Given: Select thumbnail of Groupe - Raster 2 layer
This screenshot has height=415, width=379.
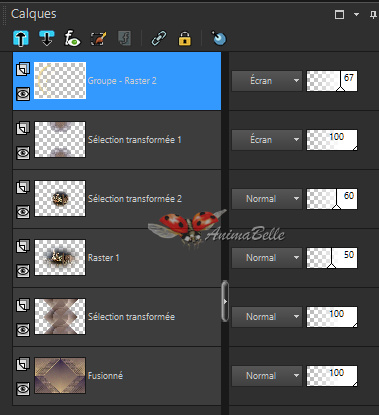Looking at the screenshot, I should (x=60, y=81).
